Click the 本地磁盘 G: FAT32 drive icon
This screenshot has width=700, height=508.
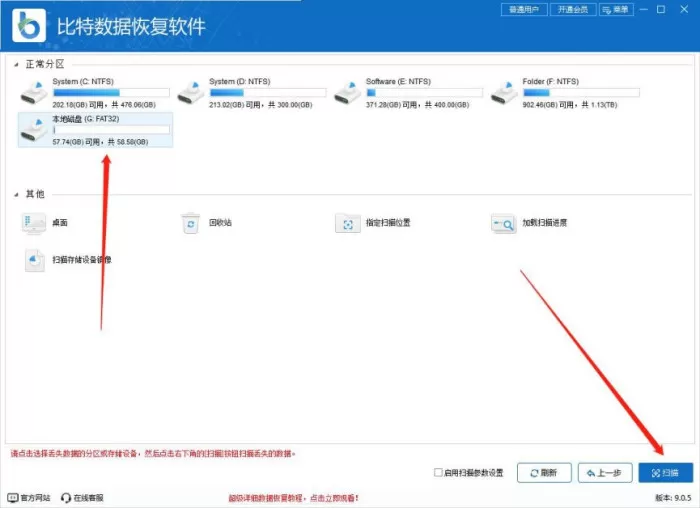(34, 130)
